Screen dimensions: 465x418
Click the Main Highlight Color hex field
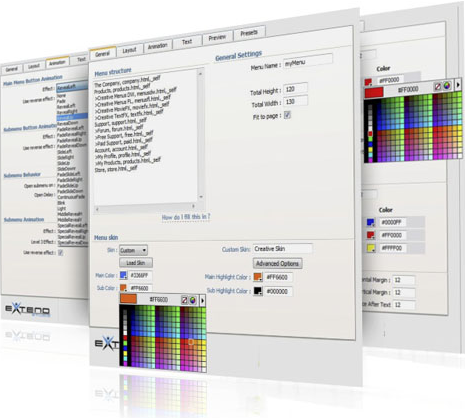tap(279, 277)
